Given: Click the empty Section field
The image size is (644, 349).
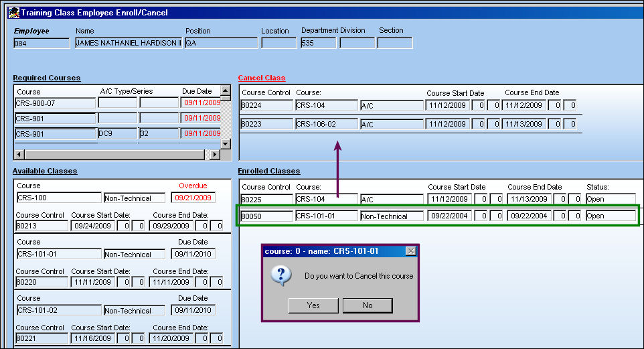Looking at the screenshot, I should (x=395, y=43).
